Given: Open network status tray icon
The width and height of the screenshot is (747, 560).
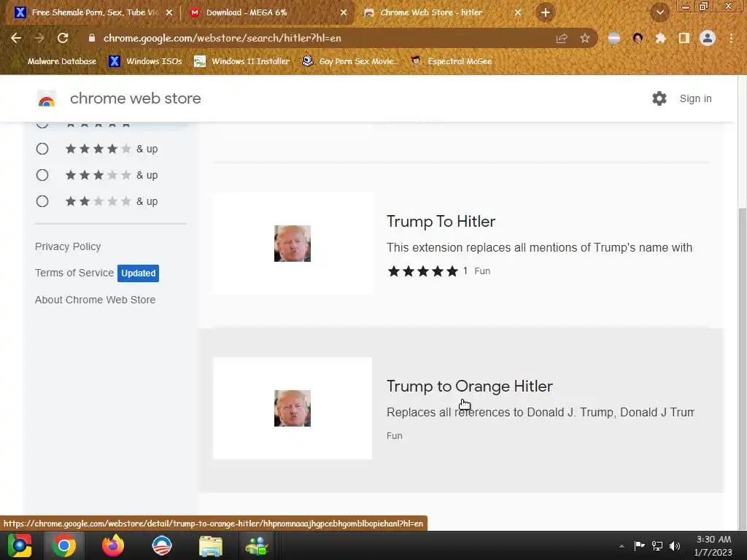Looking at the screenshot, I should click(x=657, y=545).
